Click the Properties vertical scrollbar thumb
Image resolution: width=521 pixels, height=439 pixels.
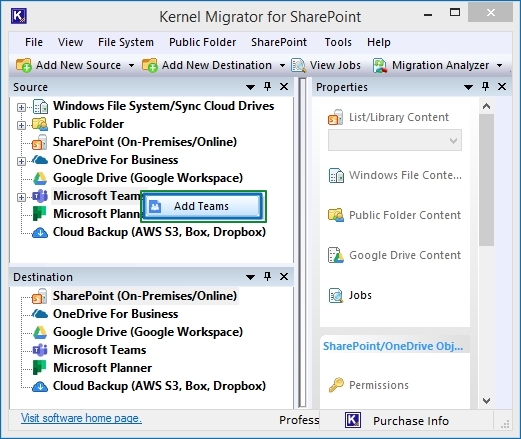[486, 180]
